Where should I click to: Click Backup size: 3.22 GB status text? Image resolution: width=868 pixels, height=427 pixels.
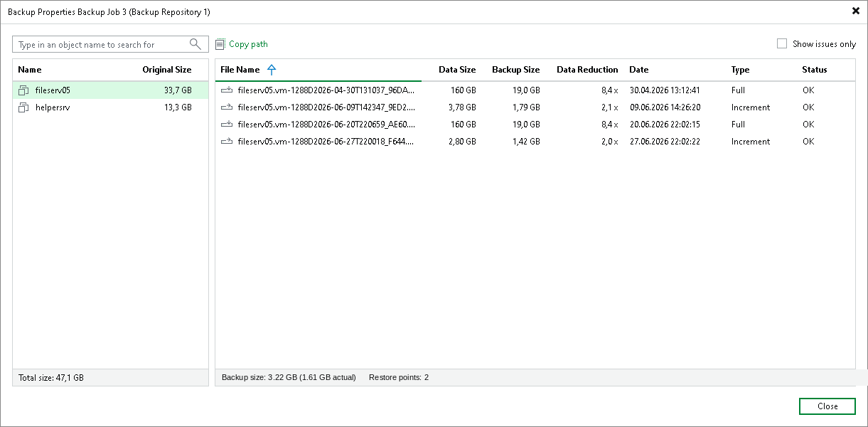289,377
